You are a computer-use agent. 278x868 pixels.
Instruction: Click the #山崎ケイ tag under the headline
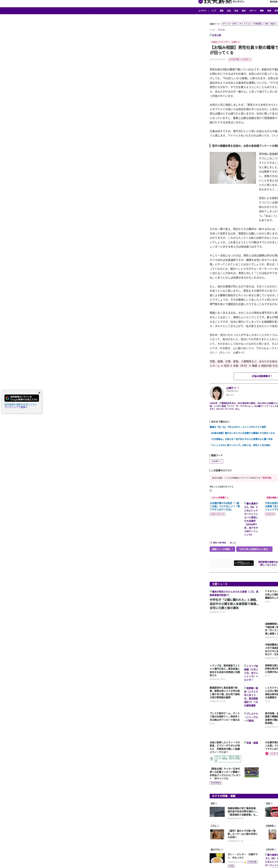coord(247,59)
